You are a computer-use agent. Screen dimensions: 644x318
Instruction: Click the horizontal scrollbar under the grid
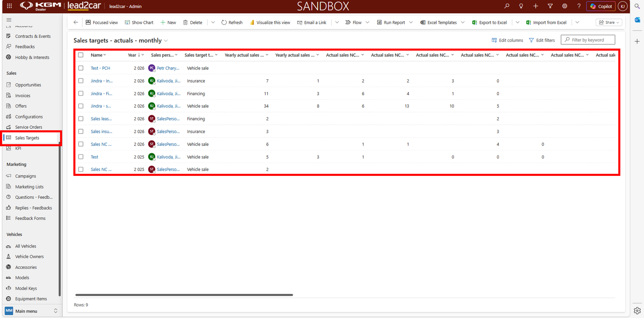tap(184, 295)
